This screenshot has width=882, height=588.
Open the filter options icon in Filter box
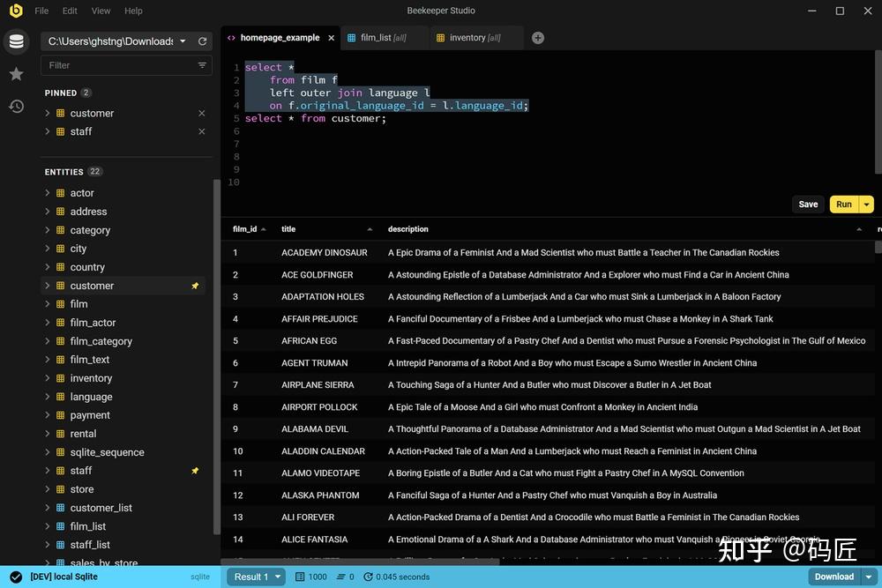201,64
